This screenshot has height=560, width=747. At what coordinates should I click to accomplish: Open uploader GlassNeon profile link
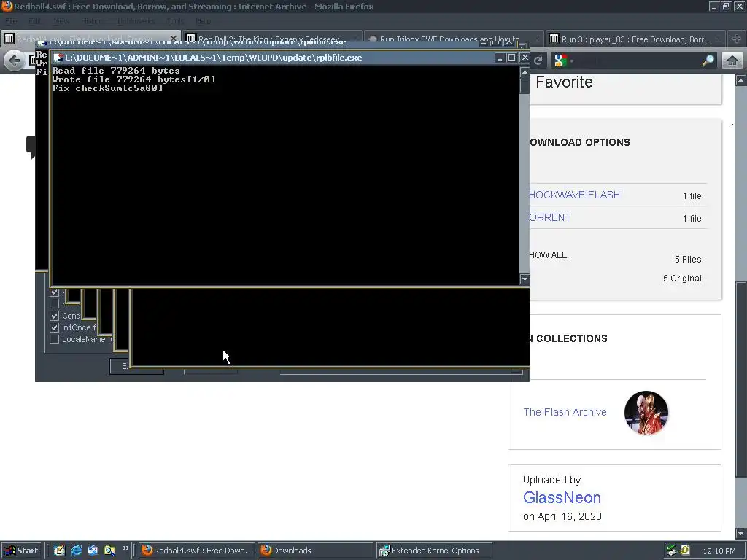pyautogui.click(x=562, y=497)
